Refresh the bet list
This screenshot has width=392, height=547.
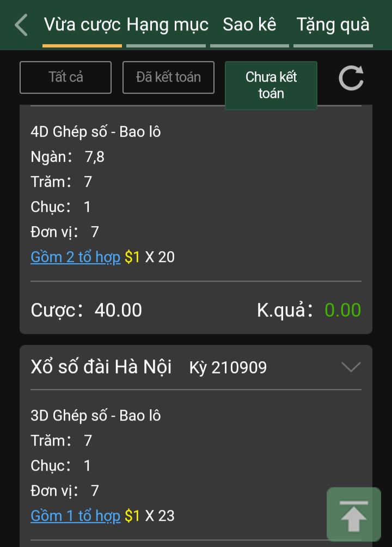point(351,78)
